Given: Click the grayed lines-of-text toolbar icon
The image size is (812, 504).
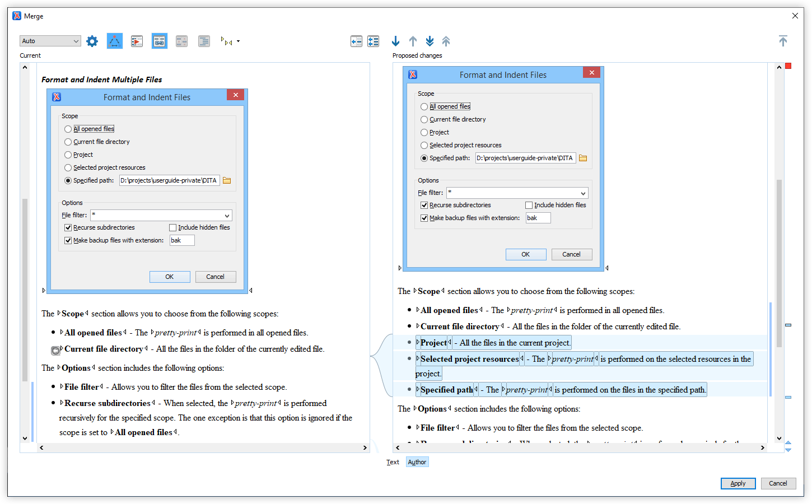Looking at the screenshot, I should [204, 41].
